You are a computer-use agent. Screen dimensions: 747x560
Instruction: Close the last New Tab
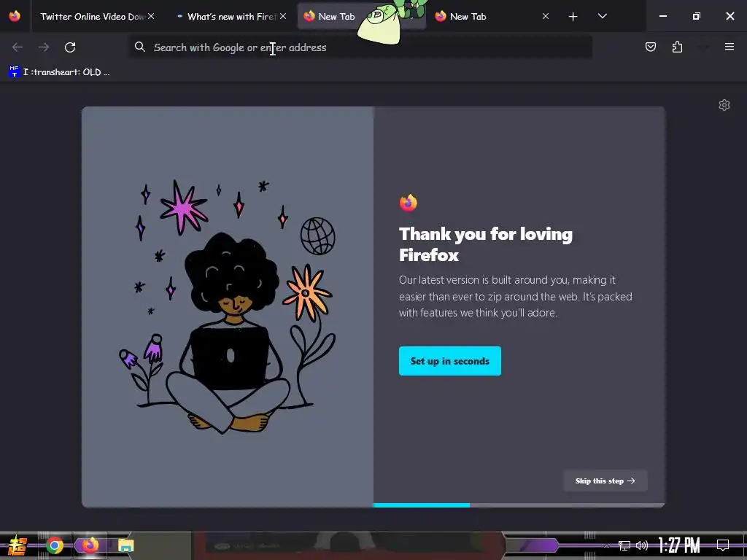(x=546, y=16)
